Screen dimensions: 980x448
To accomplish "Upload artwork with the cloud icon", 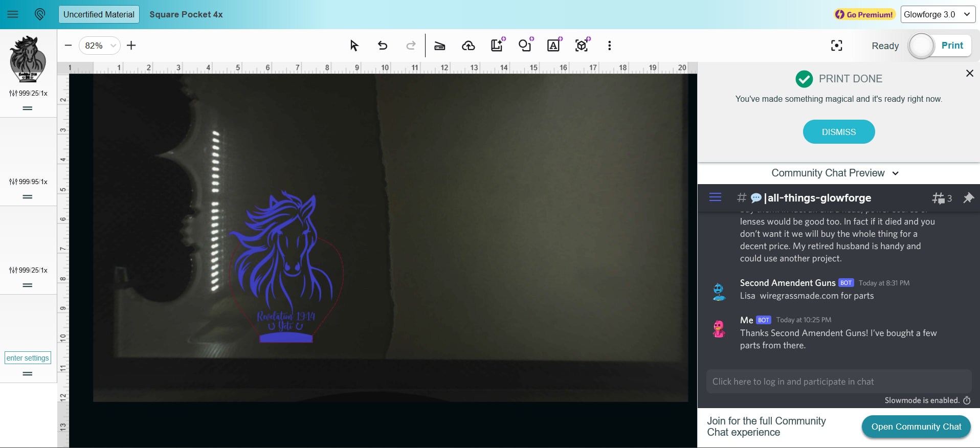I will point(468,46).
